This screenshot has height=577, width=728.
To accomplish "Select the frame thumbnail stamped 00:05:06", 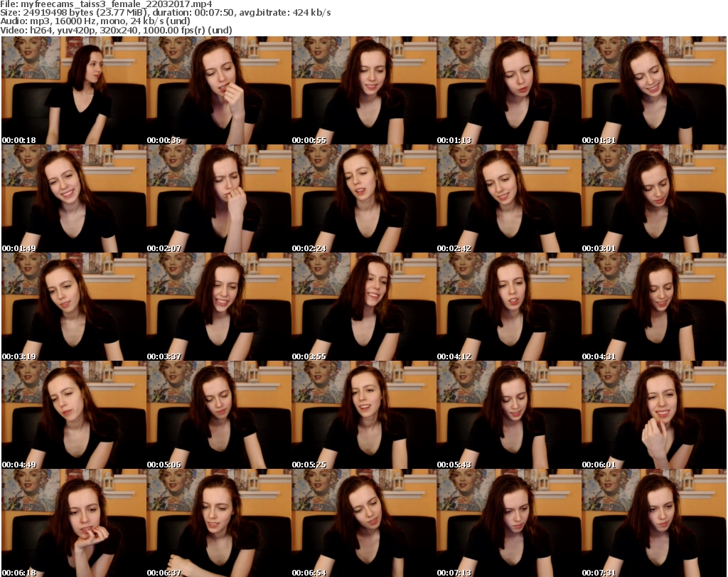I will [219, 415].
